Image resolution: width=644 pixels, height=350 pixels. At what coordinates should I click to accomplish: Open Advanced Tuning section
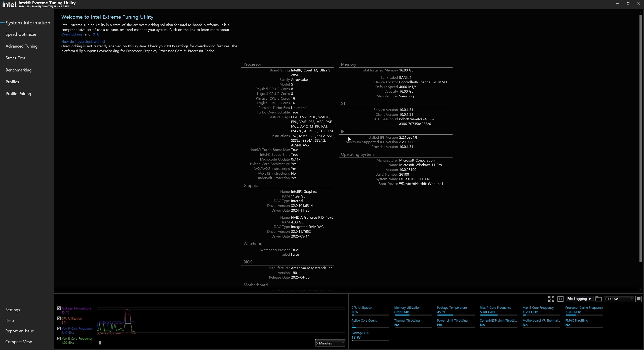pyautogui.click(x=21, y=46)
